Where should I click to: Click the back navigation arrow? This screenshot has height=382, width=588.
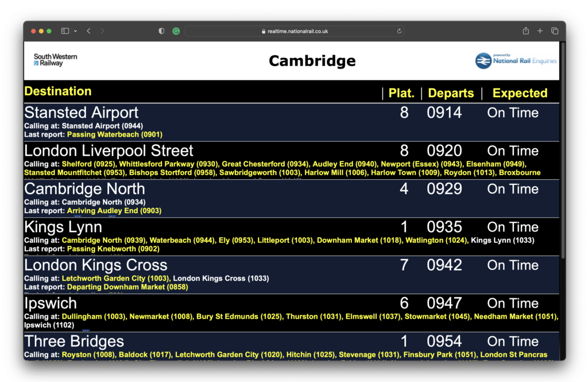pos(87,31)
